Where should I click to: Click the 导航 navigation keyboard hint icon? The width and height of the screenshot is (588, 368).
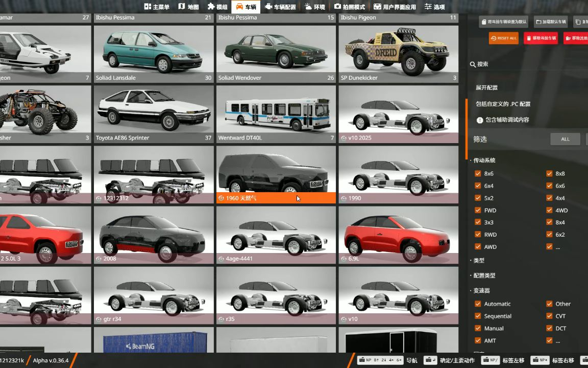pos(380,360)
